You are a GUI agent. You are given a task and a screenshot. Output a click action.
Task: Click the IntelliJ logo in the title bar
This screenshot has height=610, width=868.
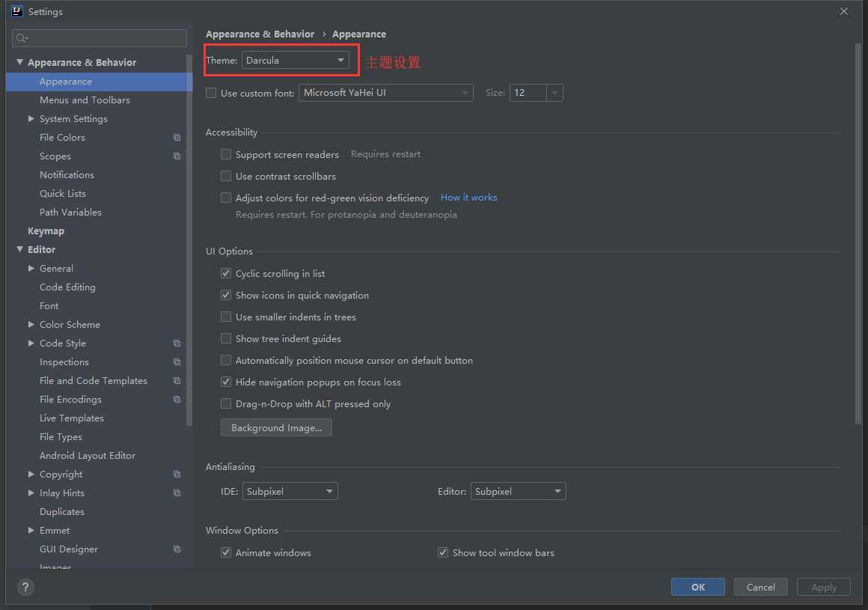coord(17,11)
